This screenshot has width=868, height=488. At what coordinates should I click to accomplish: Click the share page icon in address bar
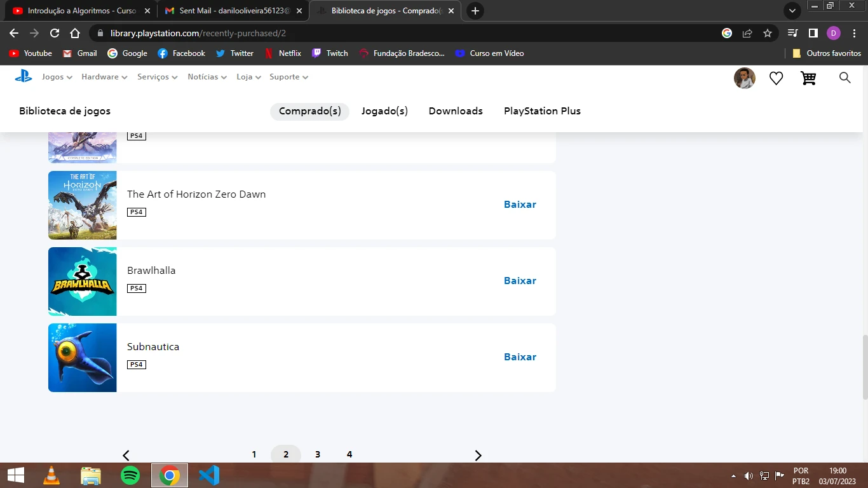coord(747,33)
